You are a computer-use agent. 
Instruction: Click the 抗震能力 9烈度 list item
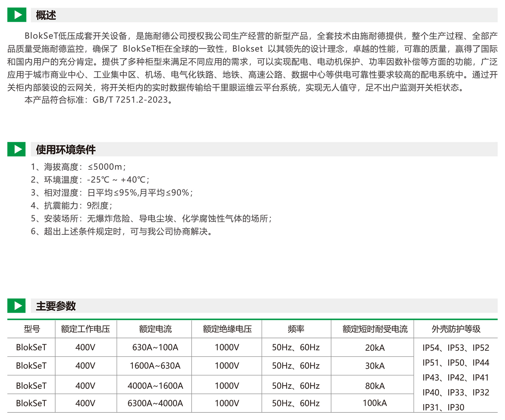pyautogui.click(x=71, y=206)
